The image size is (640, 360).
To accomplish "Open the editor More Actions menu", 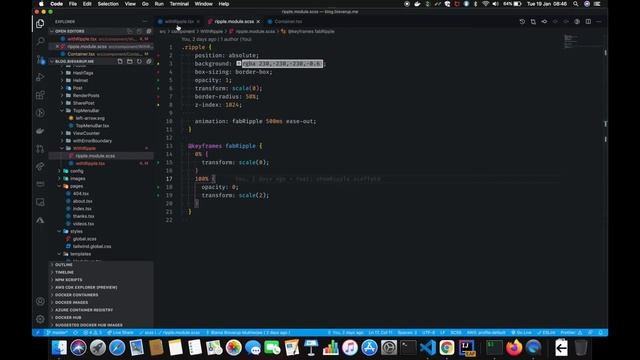I will coord(599,22).
